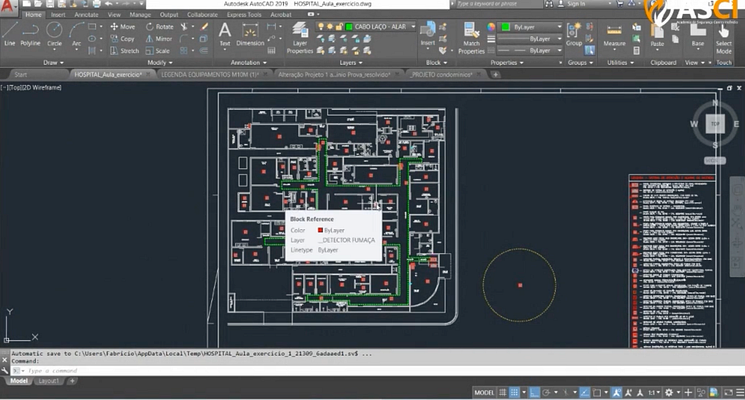
Task: Select the Dimension tool
Action: [250, 34]
